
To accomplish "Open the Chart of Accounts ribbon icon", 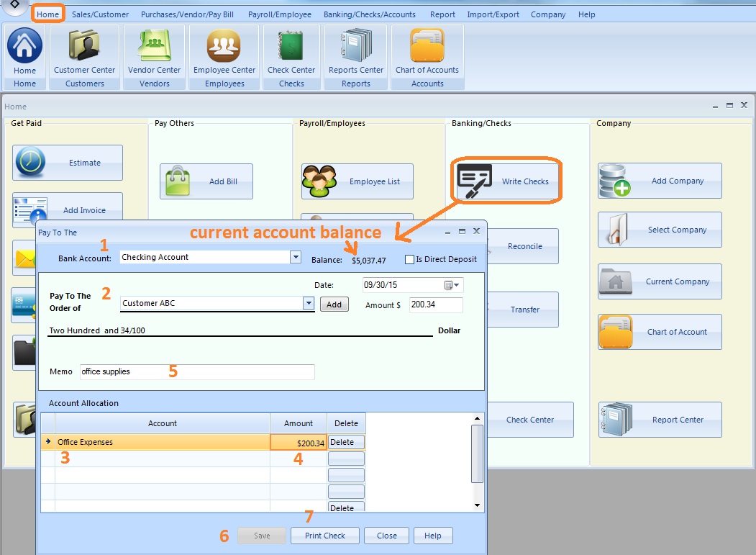I will tap(427, 50).
